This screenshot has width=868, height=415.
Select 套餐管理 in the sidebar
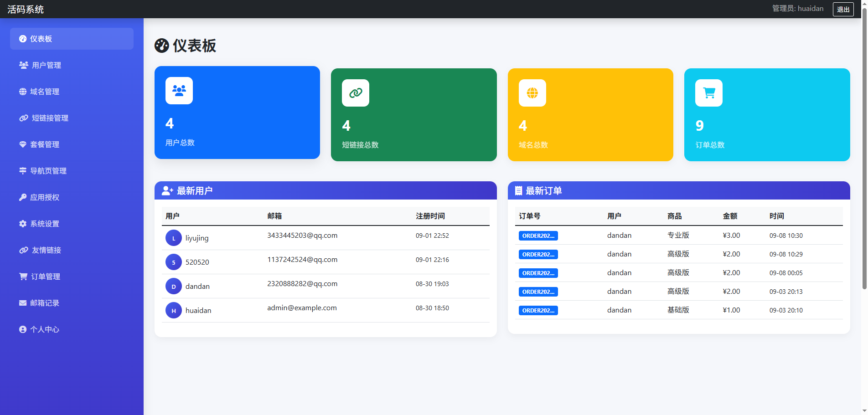click(44, 144)
